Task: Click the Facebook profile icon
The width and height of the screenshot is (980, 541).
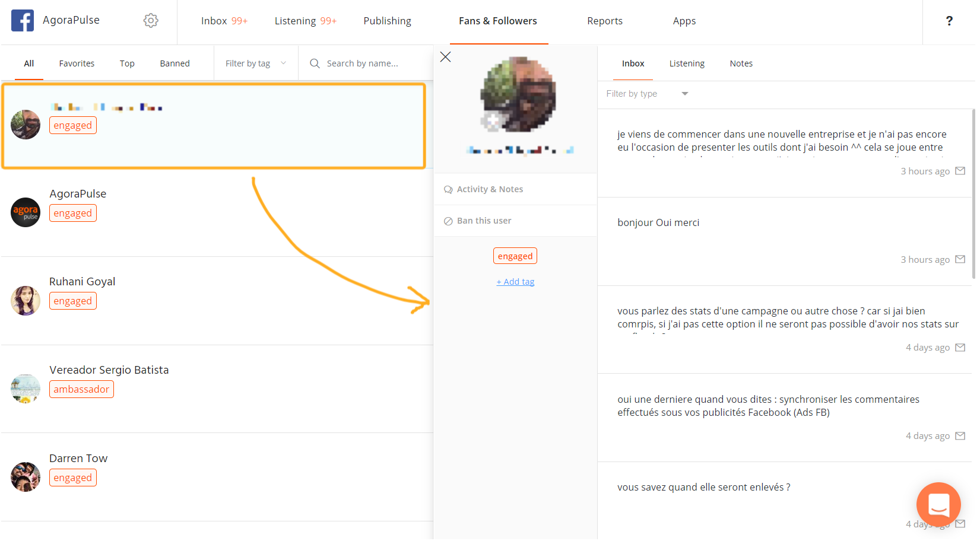Action: 23,21
